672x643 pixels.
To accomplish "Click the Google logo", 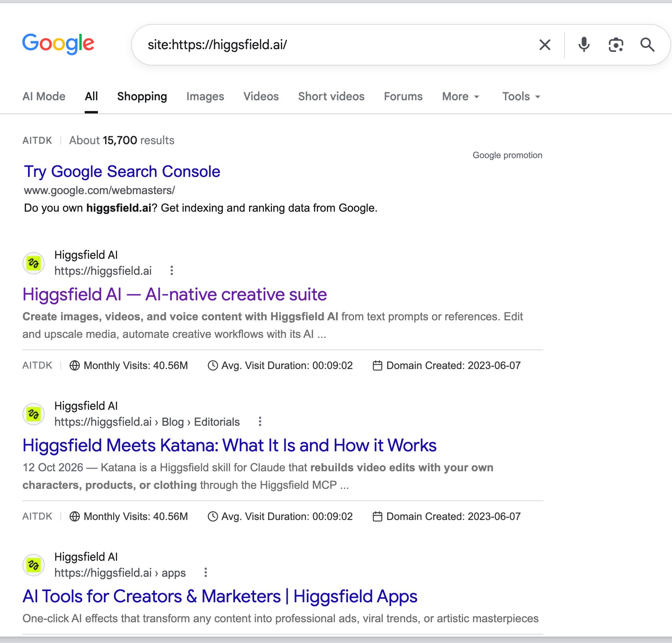I will click(58, 44).
